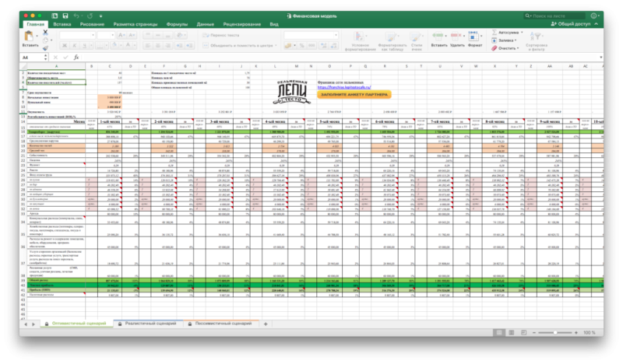Click the zoom slider in status bar
The height and width of the screenshot is (364, 623).
point(555,333)
